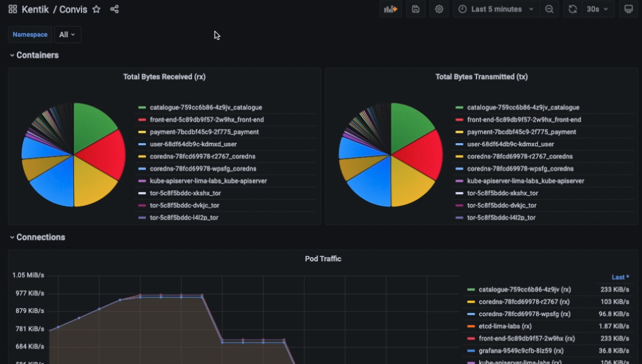
Task: Zoom out the time range
Action: 549,9
